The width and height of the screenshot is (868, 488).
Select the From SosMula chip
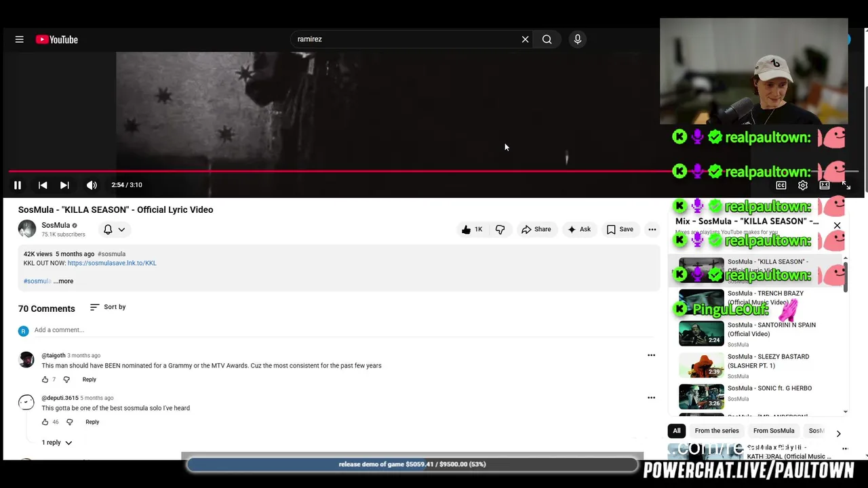[x=774, y=431]
